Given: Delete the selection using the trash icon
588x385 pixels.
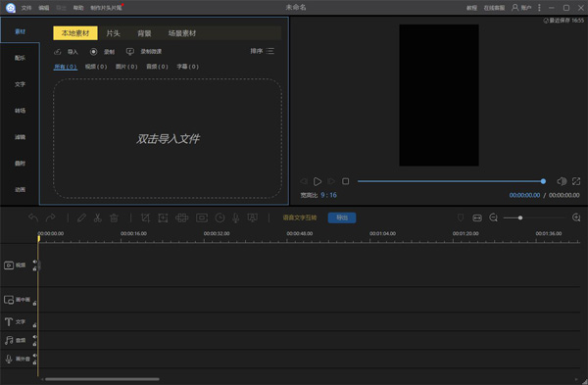Looking at the screenshot, I should [x=114, y=217].
